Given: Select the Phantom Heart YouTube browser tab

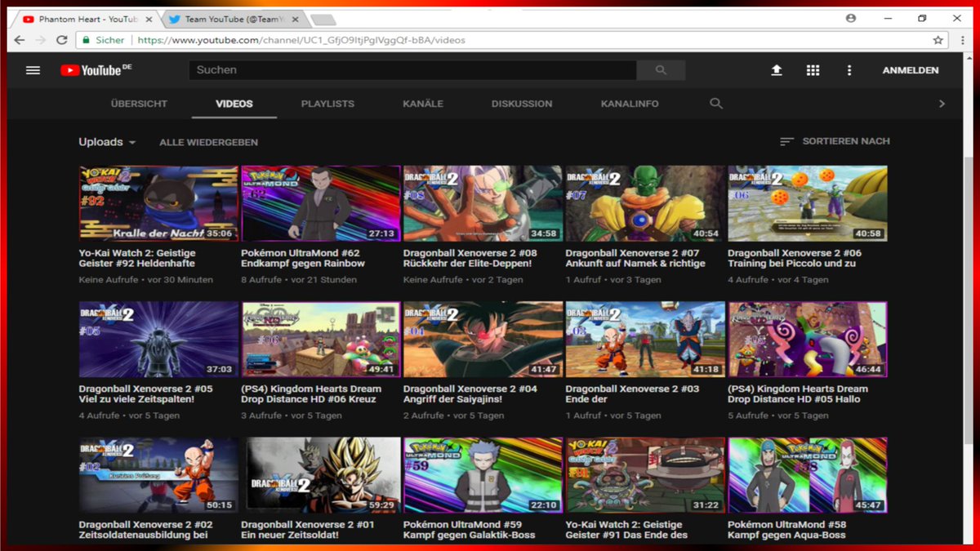Looking at the screenshot, I should (x=88, y=19).
